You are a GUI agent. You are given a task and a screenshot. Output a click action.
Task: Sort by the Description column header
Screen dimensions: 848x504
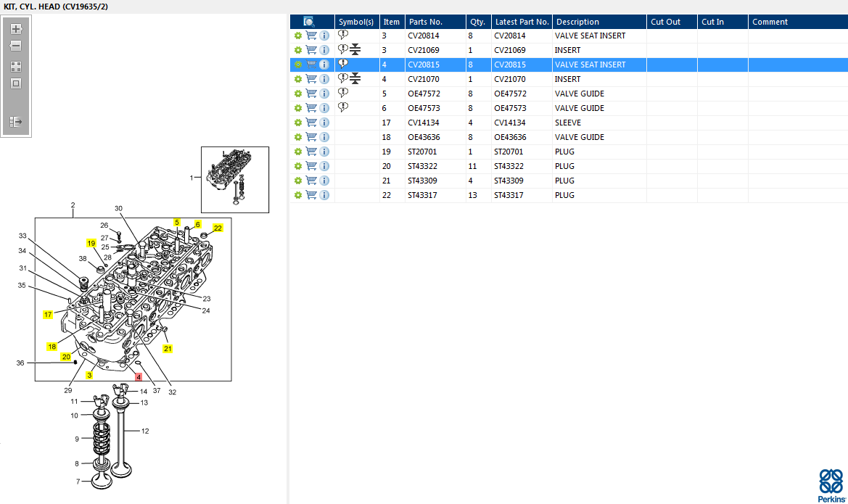coord(577,22)
